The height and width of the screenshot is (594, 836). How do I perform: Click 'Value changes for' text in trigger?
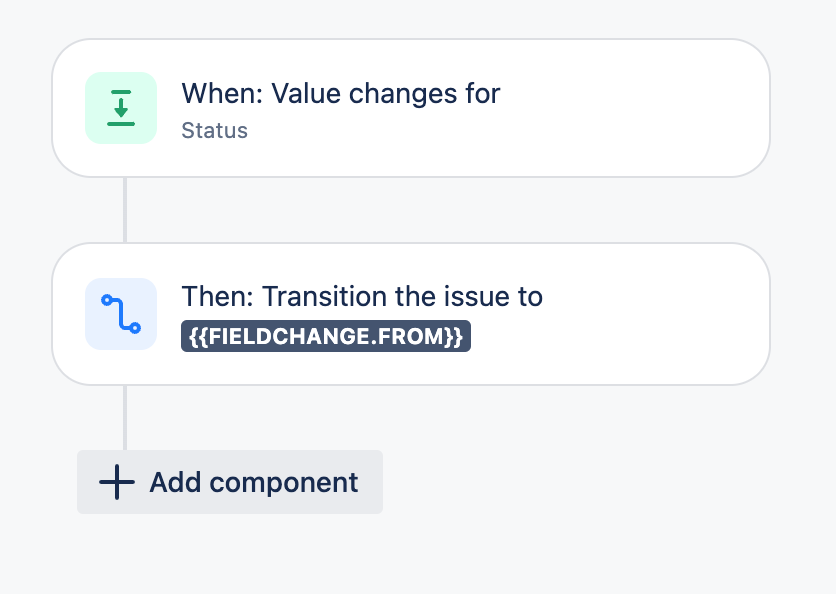(386, 94)
